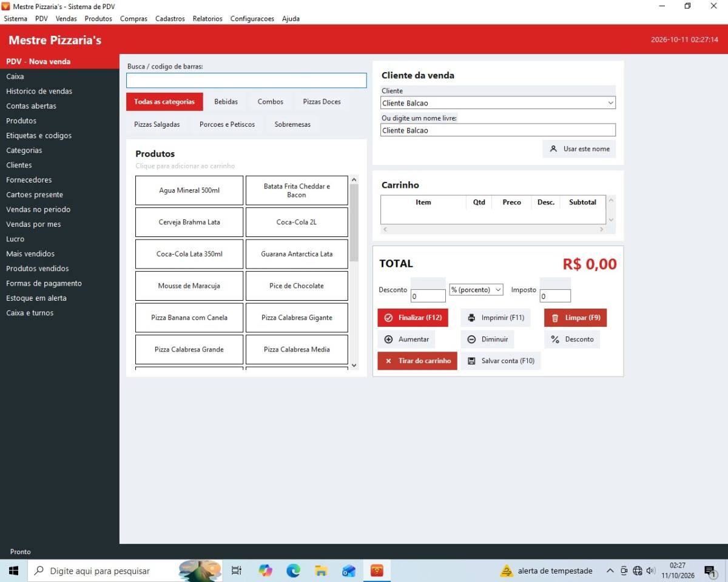Go to Historico de vendas in sidebar
The image size is (728, 582).
(x=39, y=91)
